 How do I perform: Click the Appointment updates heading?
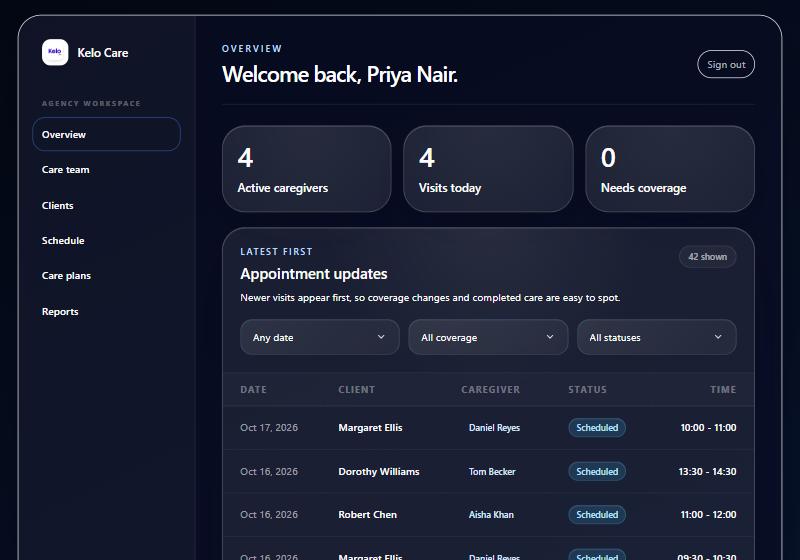coord(314,274)
